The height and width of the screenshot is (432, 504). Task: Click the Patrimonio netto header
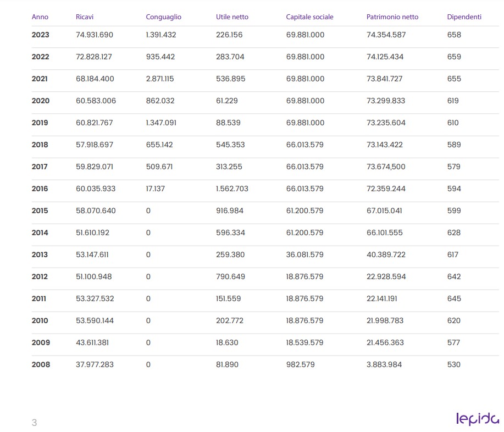[392, 17]
